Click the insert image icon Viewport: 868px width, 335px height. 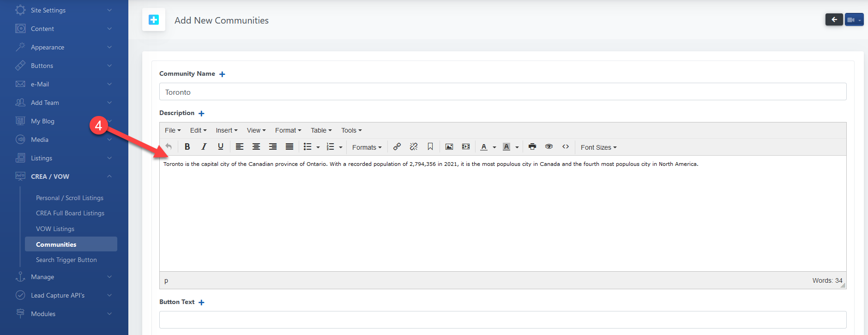(x=449, y=147)
